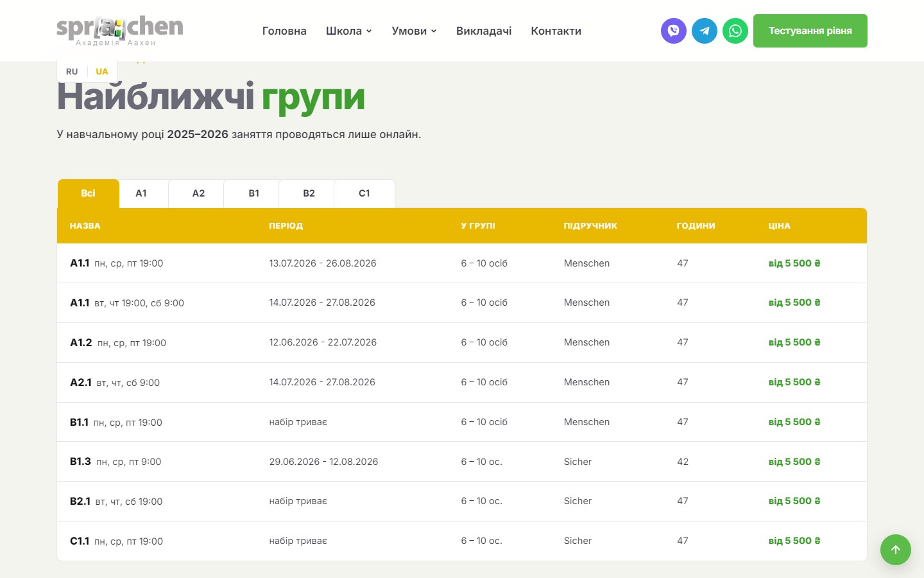924x578 pixels.
Task: Click the A2.1 вт, чт, сб 9:00 group
Action: click(115, 383)
